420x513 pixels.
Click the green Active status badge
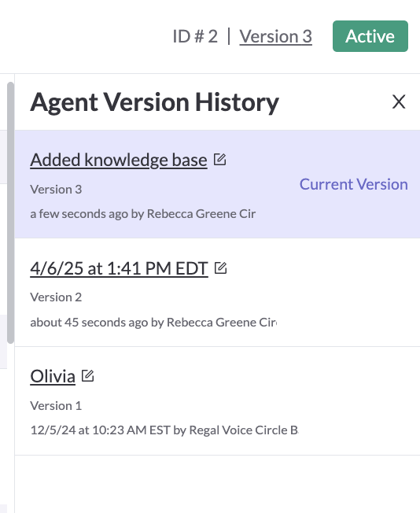pos(370,36)
